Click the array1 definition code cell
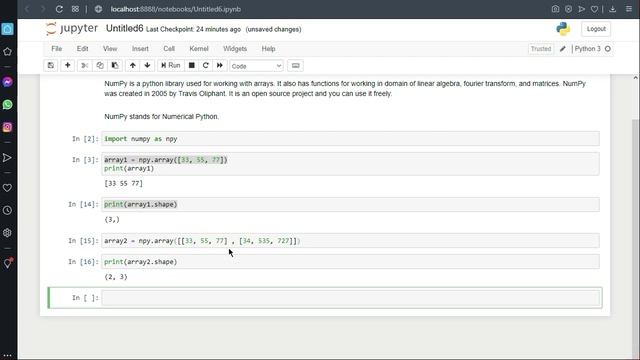640x360 pixels. tap(351, 164)
